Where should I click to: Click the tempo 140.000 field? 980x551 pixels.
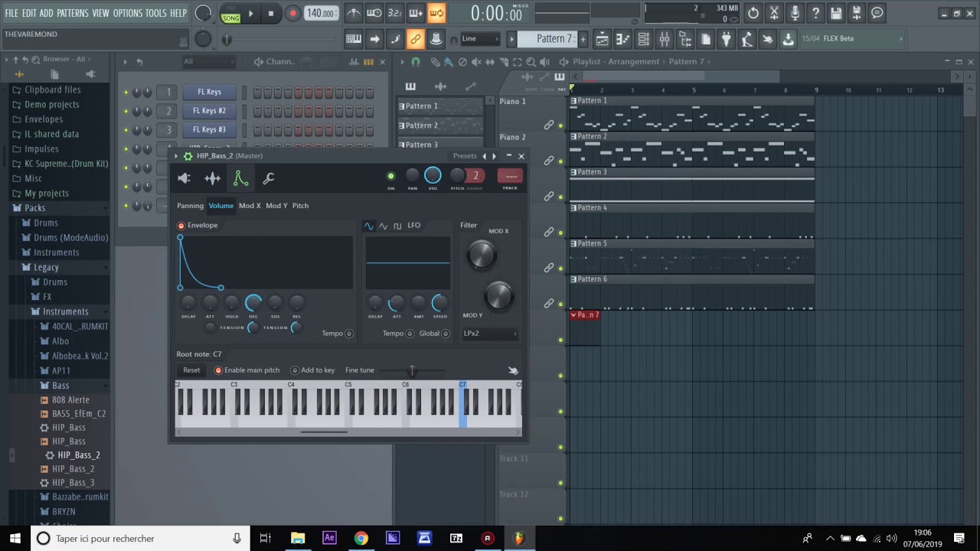[x=321, y=13]
